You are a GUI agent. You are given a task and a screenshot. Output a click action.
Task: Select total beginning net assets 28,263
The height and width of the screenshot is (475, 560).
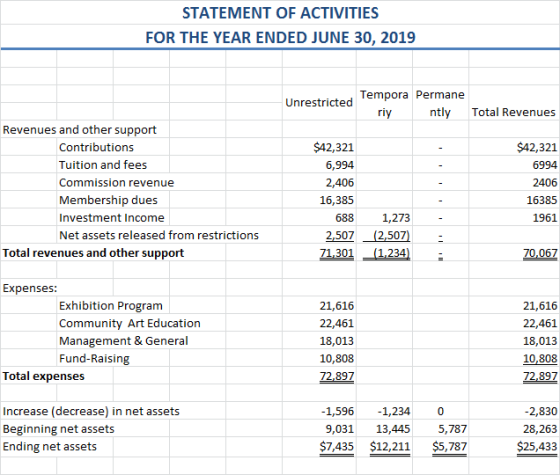coord(540,429)
